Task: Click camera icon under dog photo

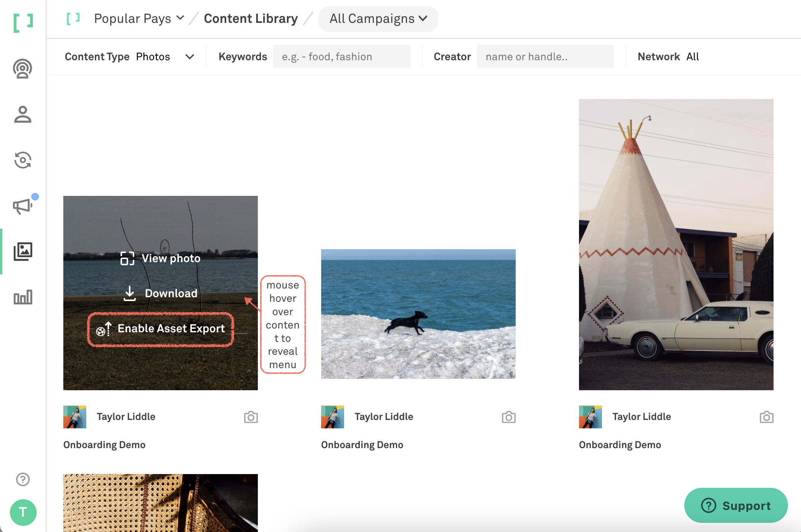Action: pyautogui.click(x=508, y=417)
